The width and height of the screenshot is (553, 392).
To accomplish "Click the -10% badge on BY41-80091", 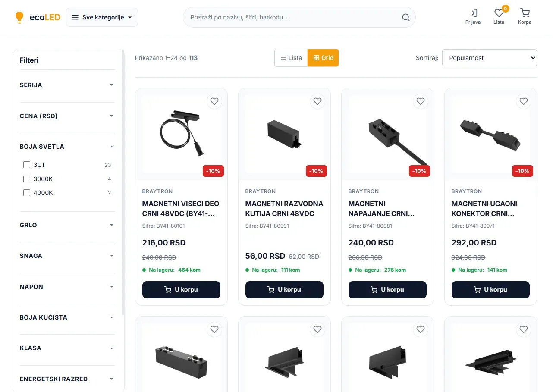I will point(316,171).
